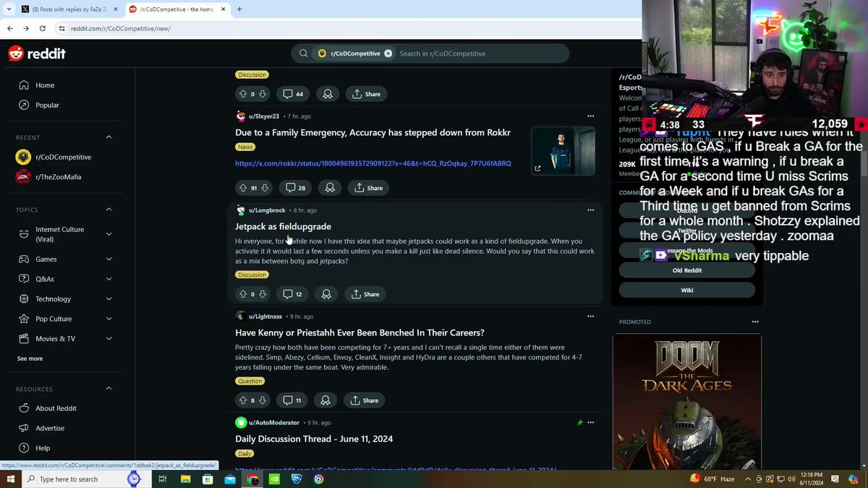Downvote the Kenny or Priestahh post
Viewport: 868px width, 488px height.
(263, 401)
